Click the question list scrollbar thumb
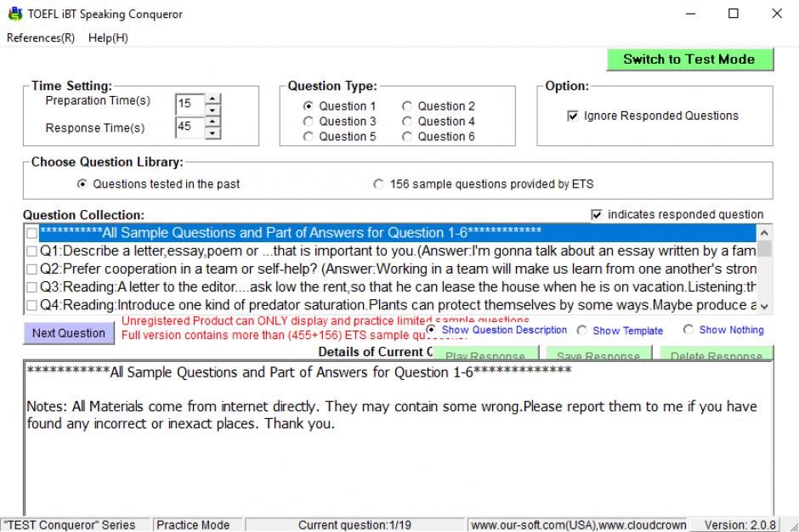 pyautogui.click(x=764, y=248)
